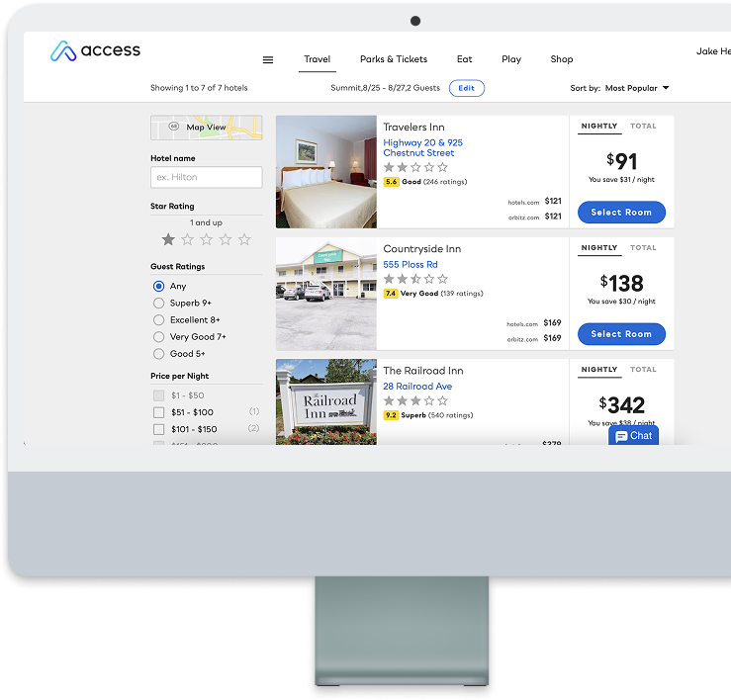Select the Excellent 8+ guest rating

[x=158, y=319]
